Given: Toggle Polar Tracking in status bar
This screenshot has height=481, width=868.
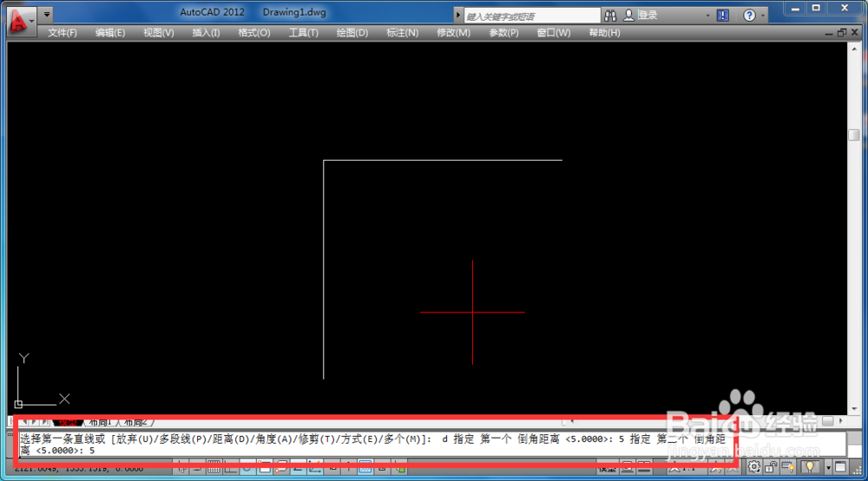Looking at the screenshot, I should click(247, 468).
